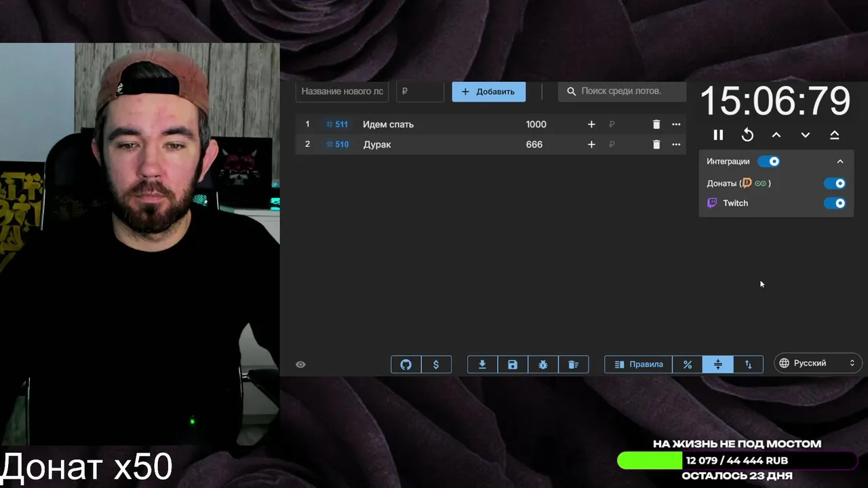Click lot ID 510

[337, 144]
